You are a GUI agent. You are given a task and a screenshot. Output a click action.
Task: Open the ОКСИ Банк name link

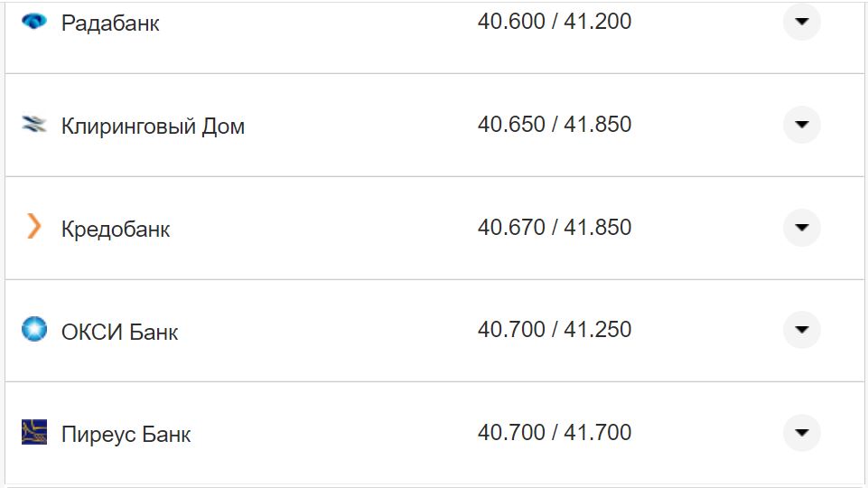(x=119, y=332)
